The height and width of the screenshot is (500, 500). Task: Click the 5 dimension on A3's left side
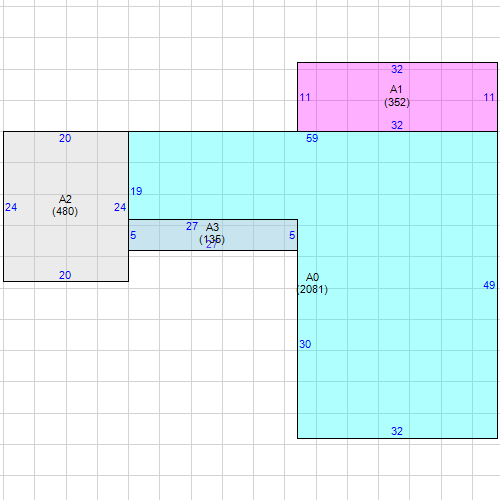(x=133, y=235)
